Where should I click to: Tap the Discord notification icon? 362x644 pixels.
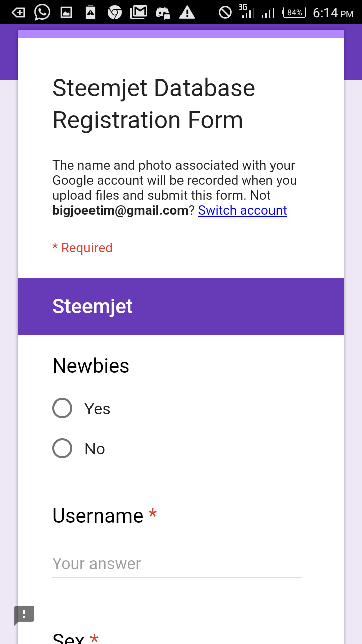[163, 13]
